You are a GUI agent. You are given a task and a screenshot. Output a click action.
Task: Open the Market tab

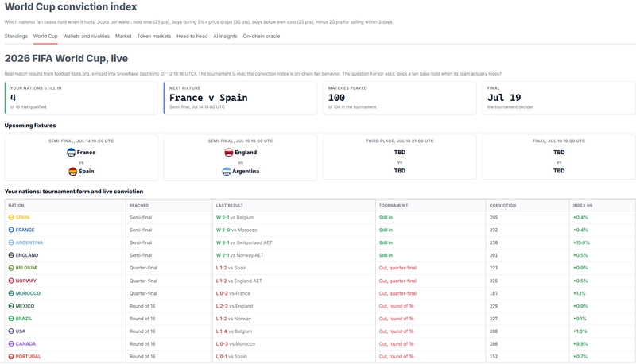[x=123, y=36]
